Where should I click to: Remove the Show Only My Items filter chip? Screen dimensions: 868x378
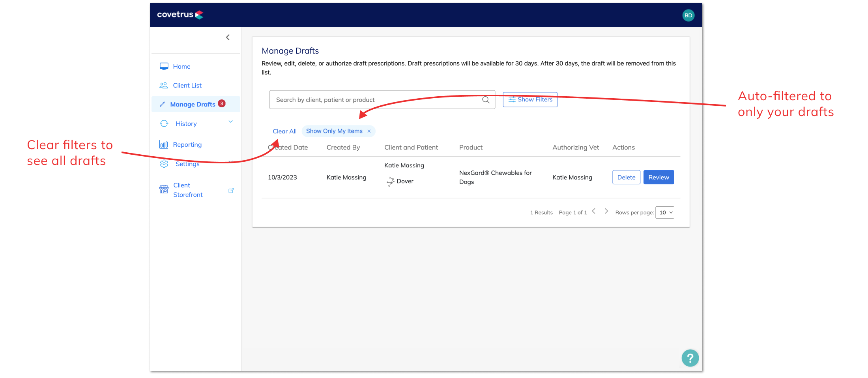(x=369, y=131)
